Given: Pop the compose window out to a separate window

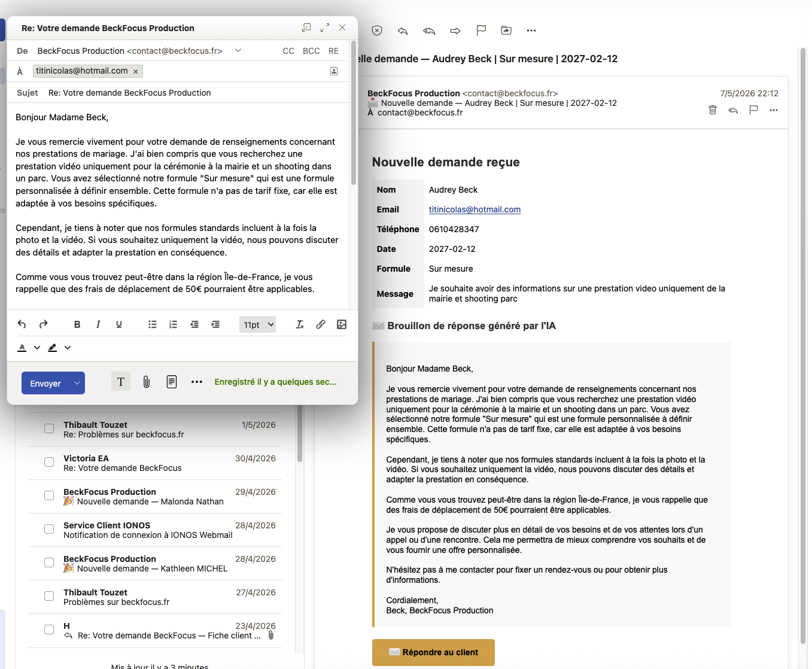Looking at the screenshot, I should coord(306,28).
